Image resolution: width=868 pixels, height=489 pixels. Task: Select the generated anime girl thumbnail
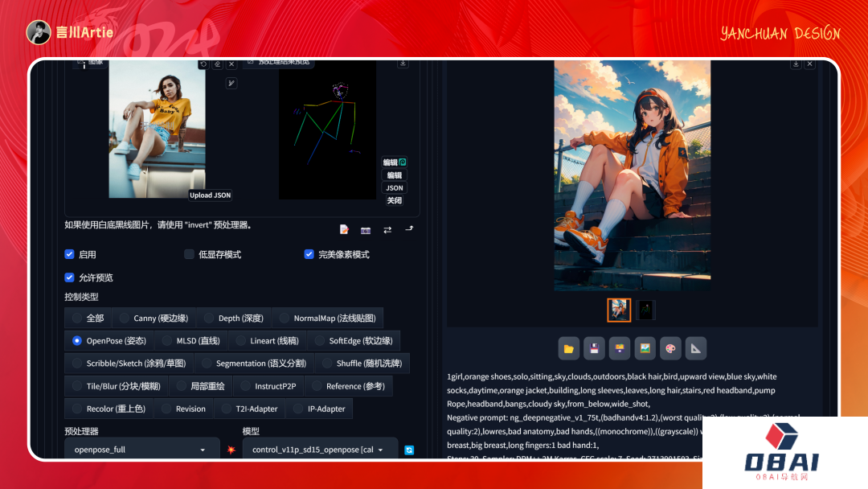click(x=619, y=310)
